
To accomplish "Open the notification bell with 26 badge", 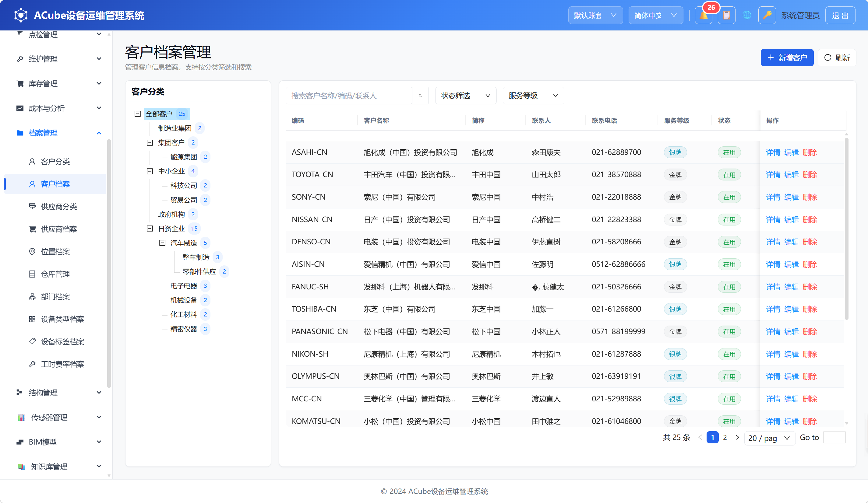I will (703, 16).
